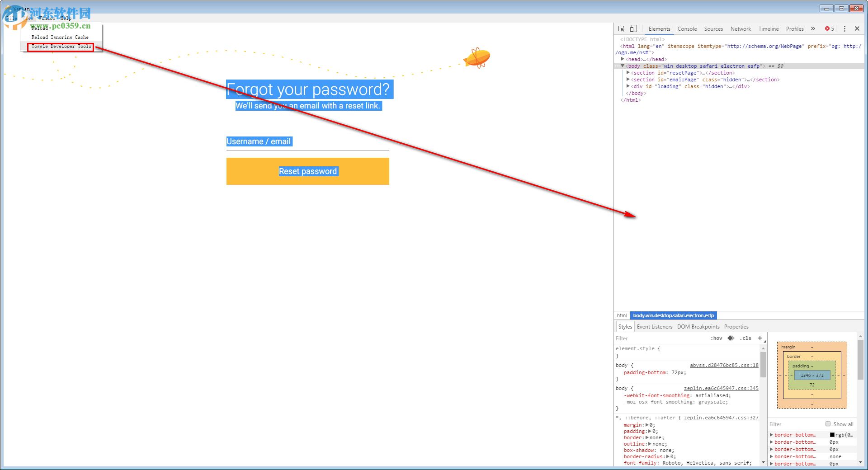
Task: Select html in the breadcrumb bar
Action: (x=622, y=315)
